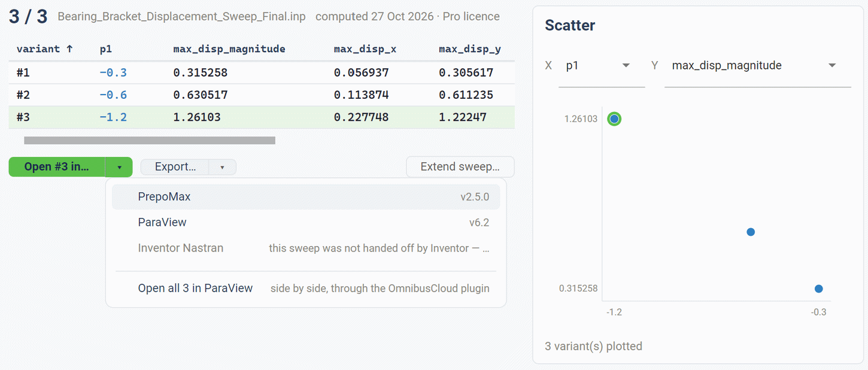Click the max_disp_x column header

[365, 49]
